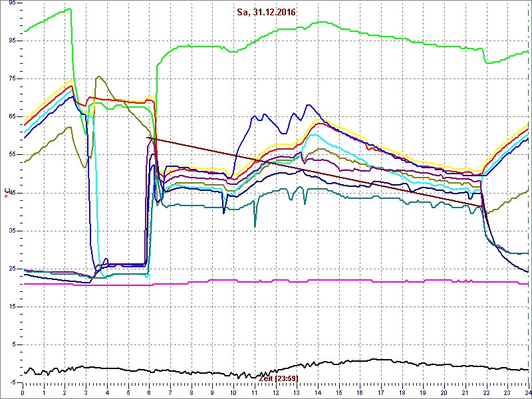Click hour 23 on the time axis
The image size is (532, 399).
tap(507, 392)
